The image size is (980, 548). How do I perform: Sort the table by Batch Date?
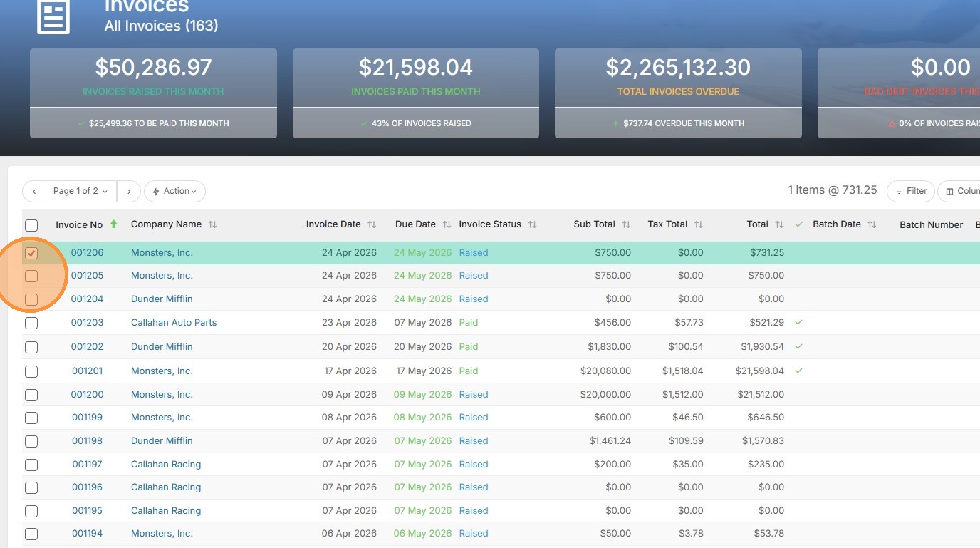[872, 224]
